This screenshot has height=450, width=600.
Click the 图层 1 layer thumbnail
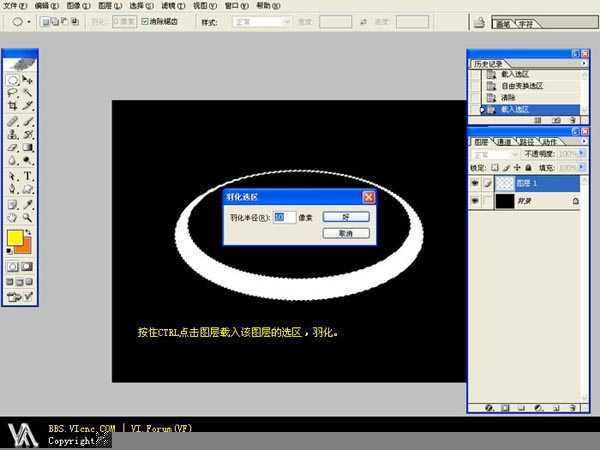(504, 183)
